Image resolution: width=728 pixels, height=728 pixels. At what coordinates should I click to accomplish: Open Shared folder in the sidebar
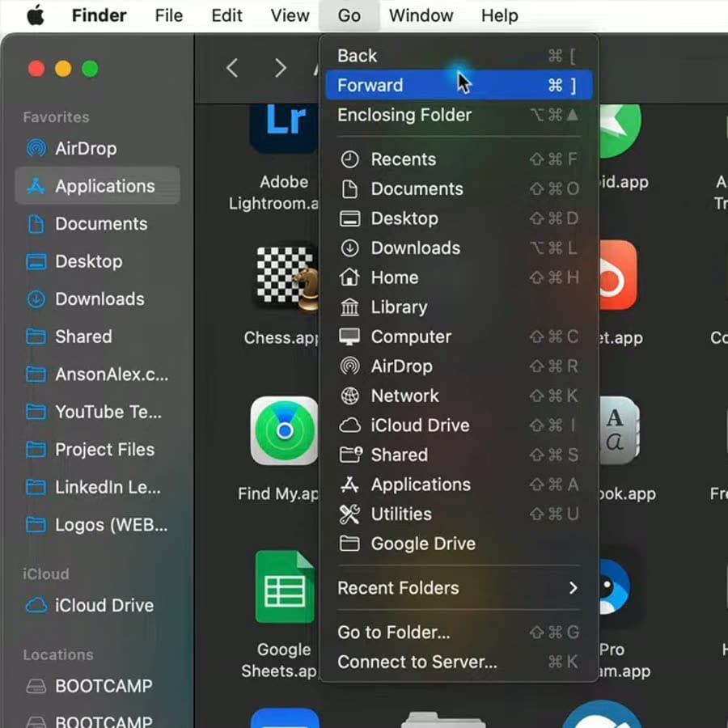pyautogui.click(x=98, y=336)
